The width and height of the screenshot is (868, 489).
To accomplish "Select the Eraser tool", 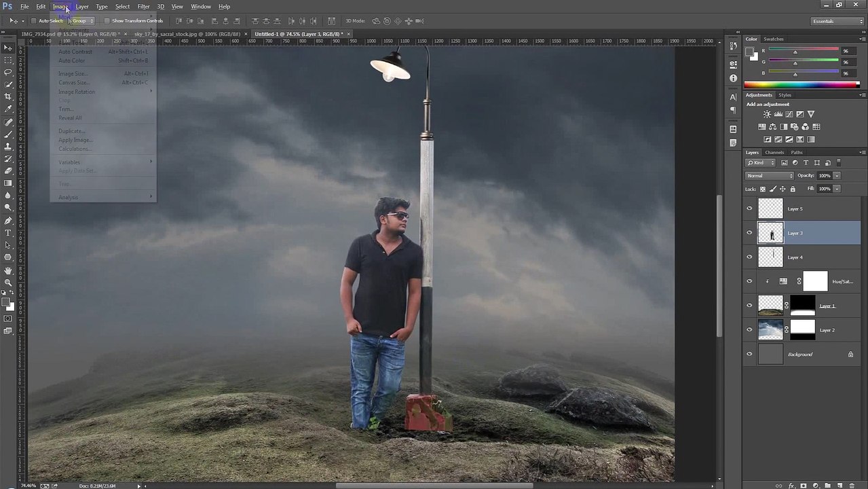I will coord(8,171).
